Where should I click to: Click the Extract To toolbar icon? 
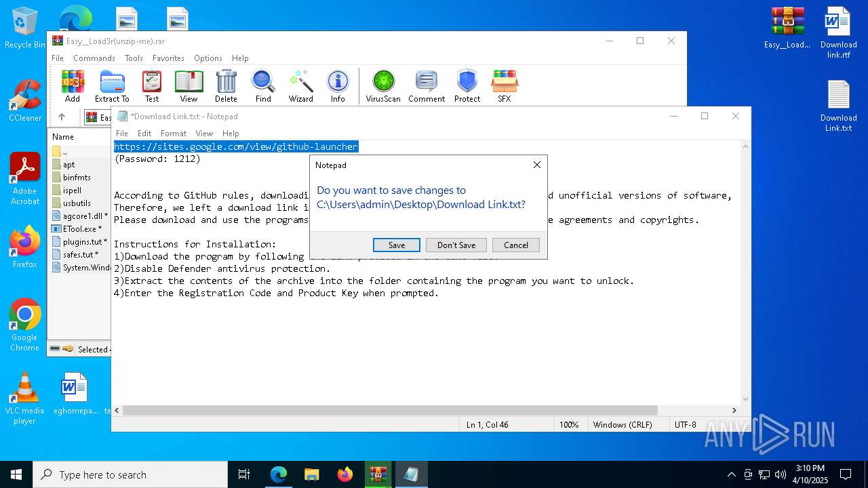112,86
